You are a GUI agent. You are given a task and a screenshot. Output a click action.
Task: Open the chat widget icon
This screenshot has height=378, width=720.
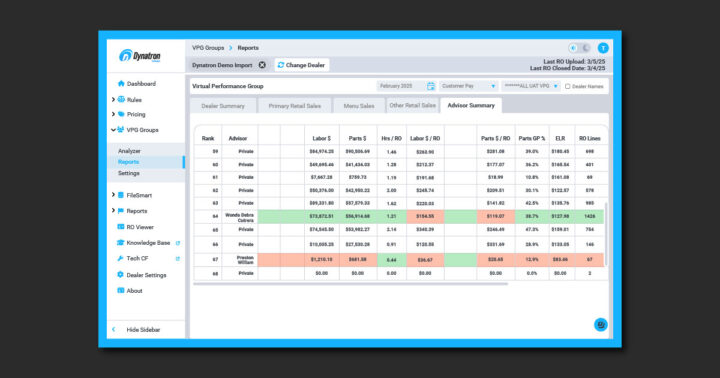pyautogui.click(x=600, y=324)
